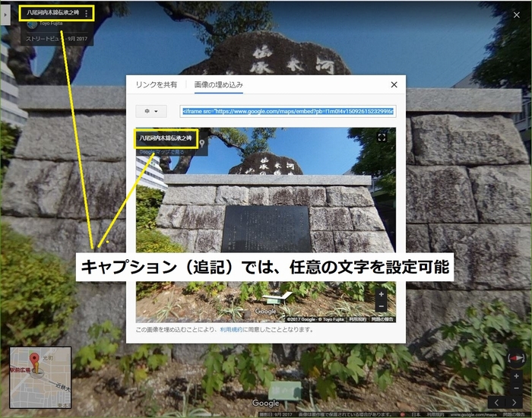Open the 利用規約 link below the preview

click(x=231, y=329)
